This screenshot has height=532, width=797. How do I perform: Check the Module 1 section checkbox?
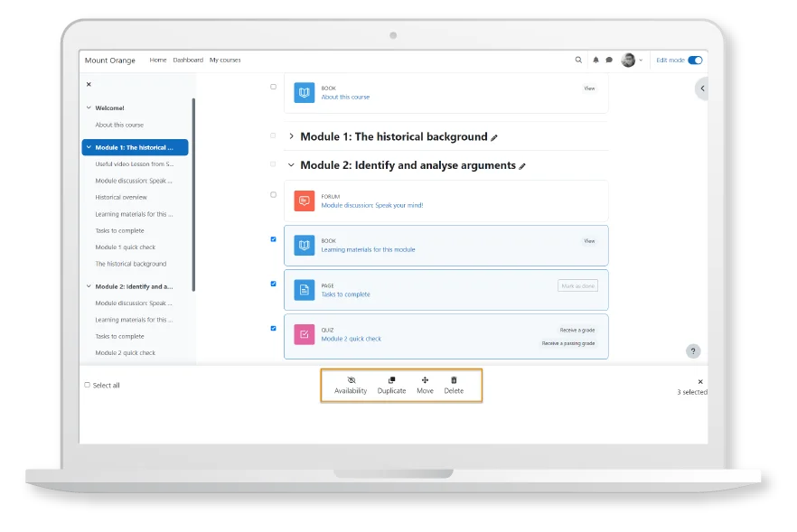click(274, 135)
